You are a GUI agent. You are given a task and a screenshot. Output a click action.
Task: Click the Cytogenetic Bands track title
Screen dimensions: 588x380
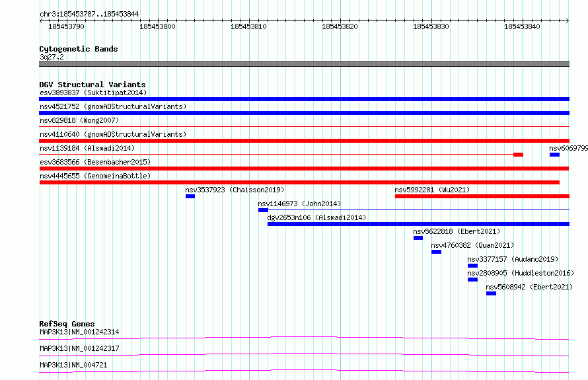[79, 49]
